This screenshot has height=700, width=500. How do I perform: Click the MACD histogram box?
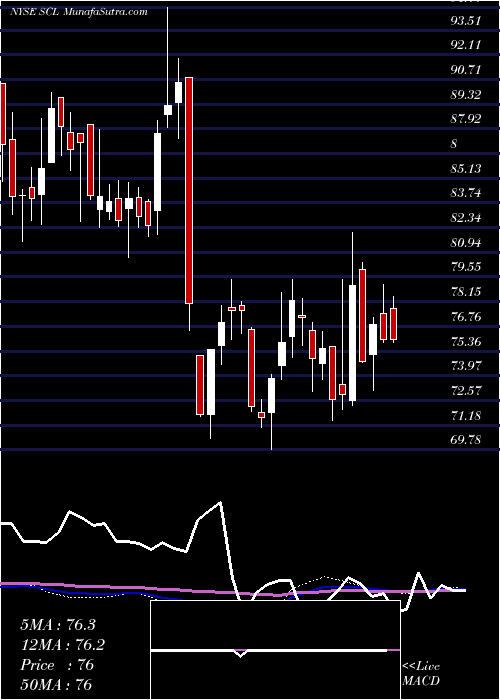[x=275, y=650]
